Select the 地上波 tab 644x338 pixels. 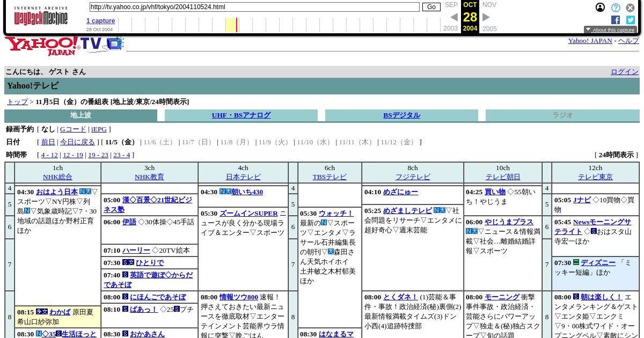(80, 115)
